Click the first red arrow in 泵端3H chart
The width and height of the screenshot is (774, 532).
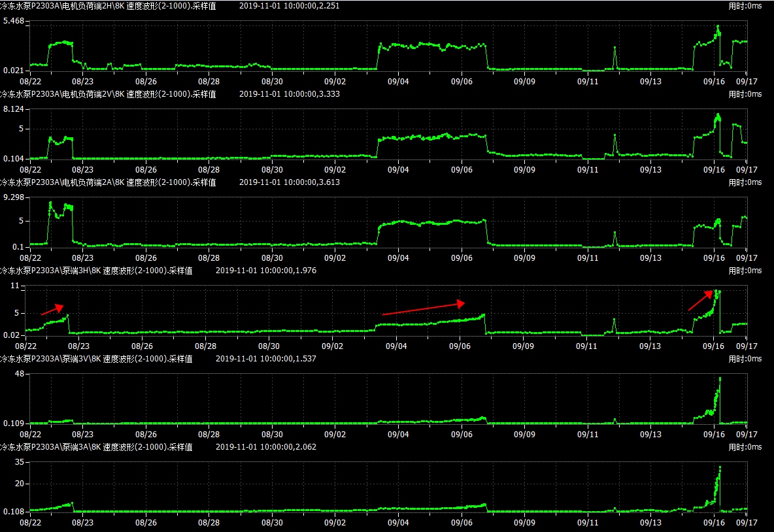[x=52, y=310]
